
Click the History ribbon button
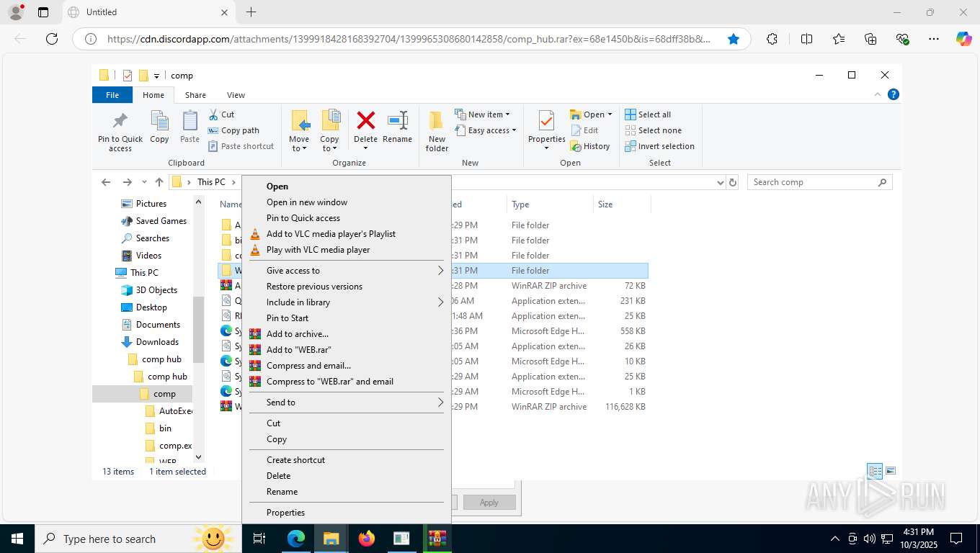pos(590,146)
